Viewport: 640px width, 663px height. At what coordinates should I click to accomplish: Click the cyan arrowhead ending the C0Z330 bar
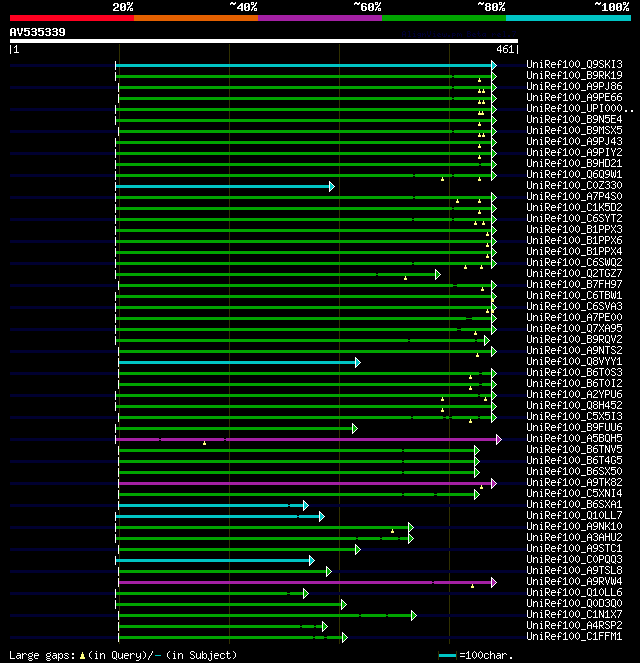point(332,186)
